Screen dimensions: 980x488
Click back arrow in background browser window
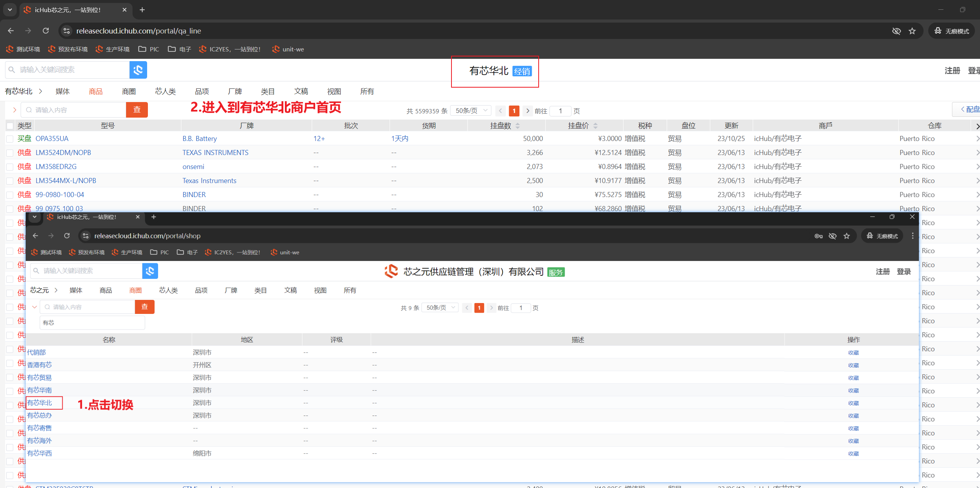coord(11,31)
